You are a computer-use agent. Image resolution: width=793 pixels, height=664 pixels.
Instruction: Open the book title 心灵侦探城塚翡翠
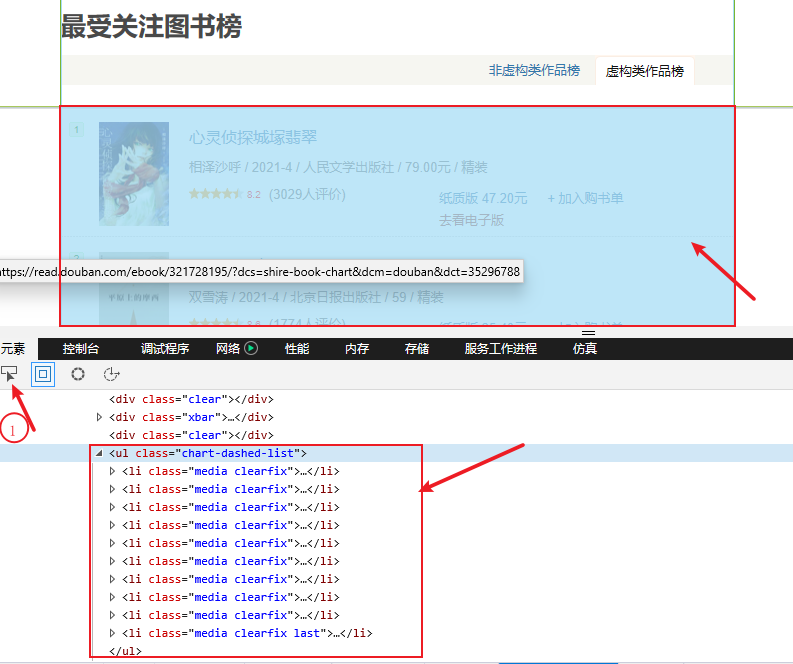253,137
